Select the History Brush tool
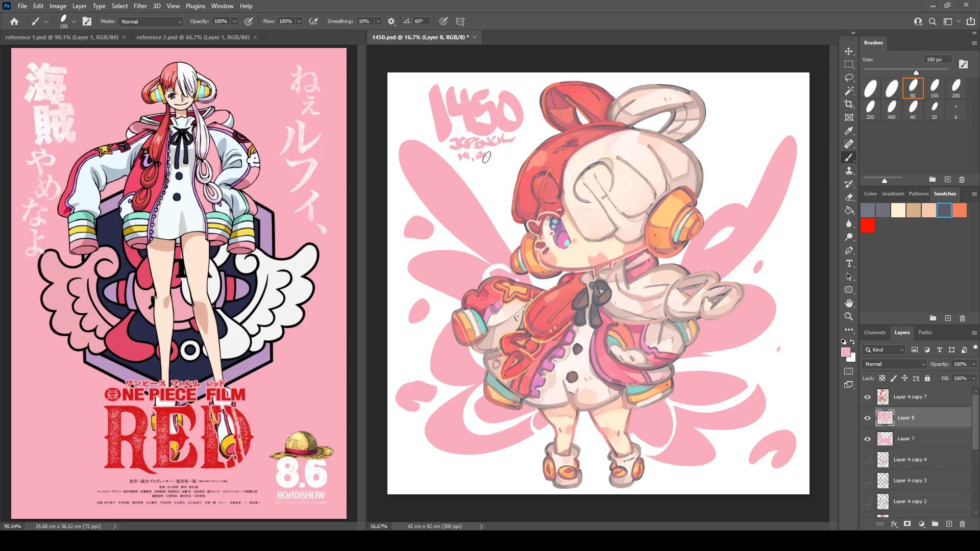Image resolution: width=980 pixels, height=551 pixels. click(x=849, y=184)
